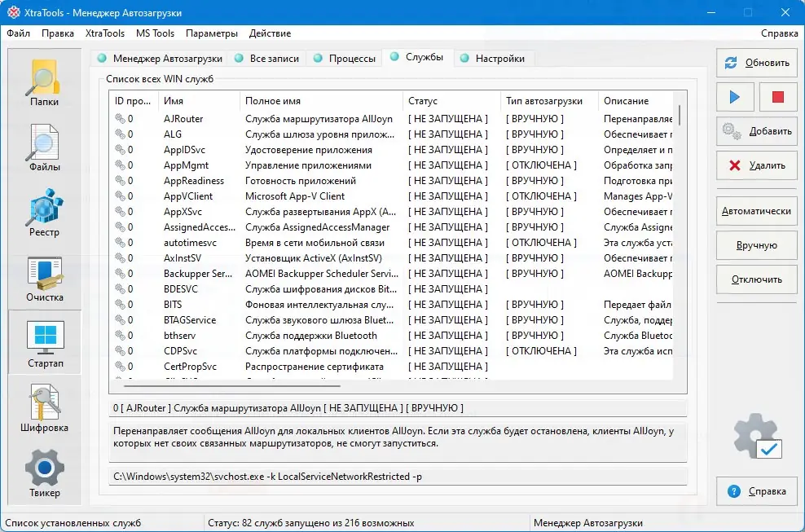Click gear icon of AppIDSvc row

click(120, 149)
